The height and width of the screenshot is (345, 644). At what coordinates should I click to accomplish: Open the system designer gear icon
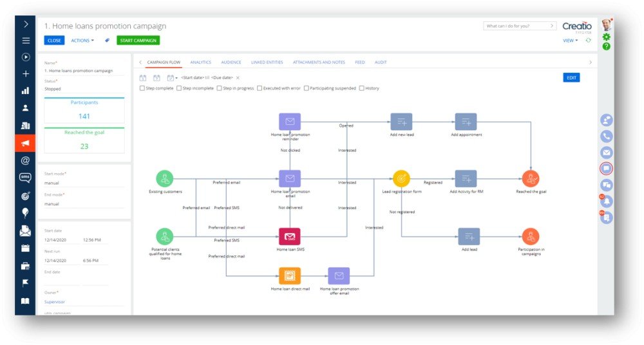pos(606,37)
